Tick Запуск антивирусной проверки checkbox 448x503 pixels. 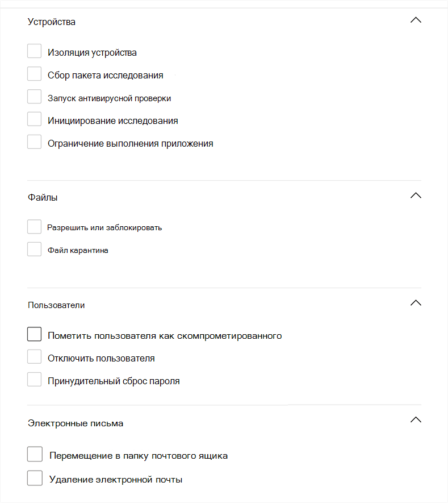[34, 97]
